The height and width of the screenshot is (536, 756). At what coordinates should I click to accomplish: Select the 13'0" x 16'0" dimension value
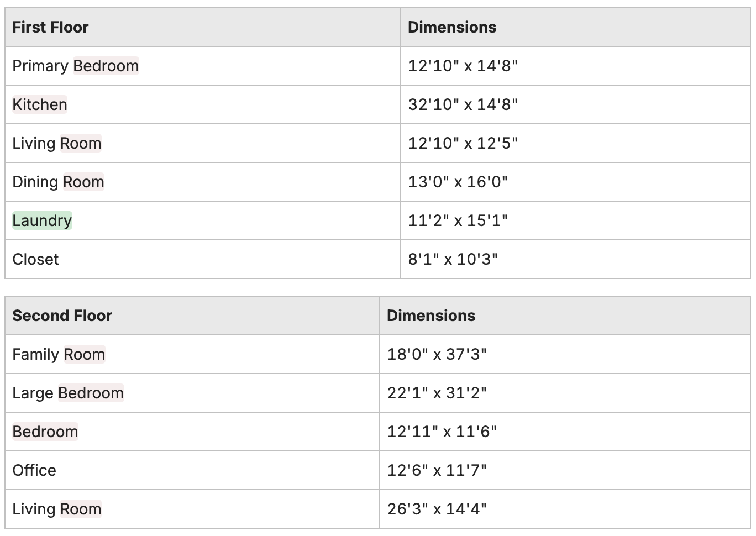(x=458, y=182)
